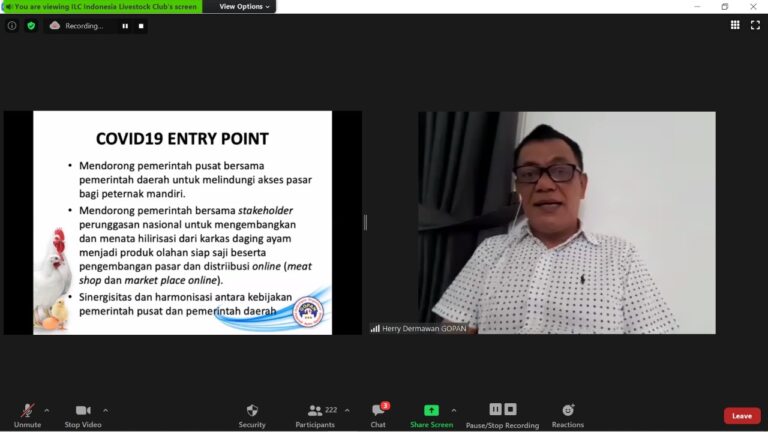Open the Participants panel
The width and height of the screenshot is (768, 432).
(315, 411)
